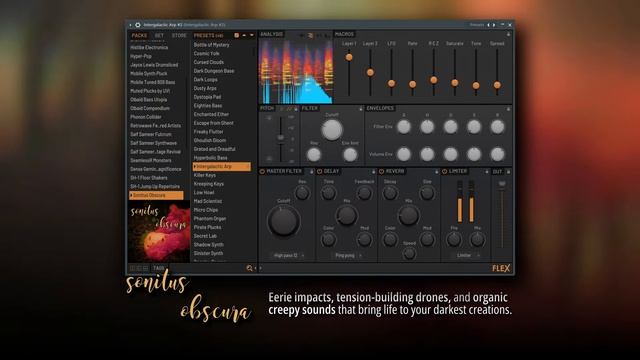Viewport: 640px width, 360px height.
Task: Toggle the Reverb power button
Action: 382,171
